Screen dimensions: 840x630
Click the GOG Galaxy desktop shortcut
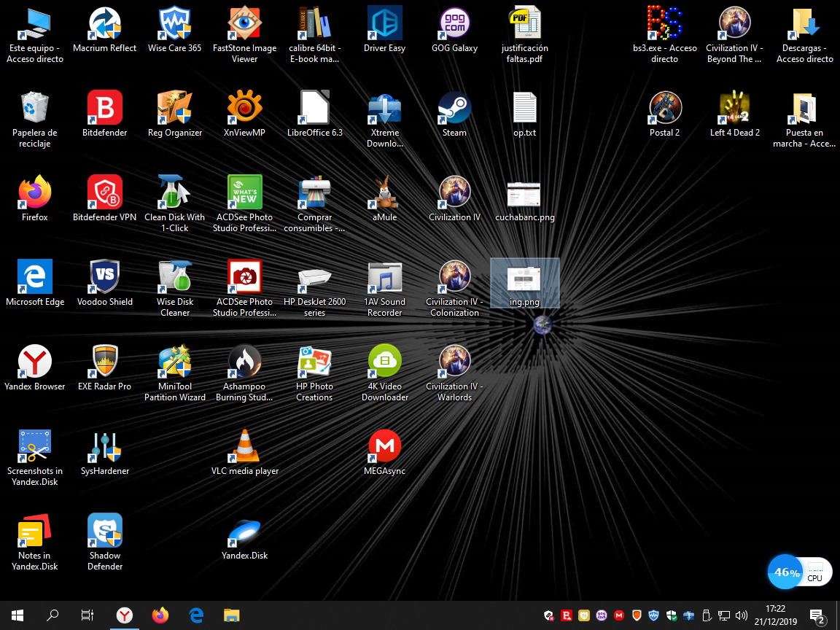pyautogui.click(x=454, y=25)
